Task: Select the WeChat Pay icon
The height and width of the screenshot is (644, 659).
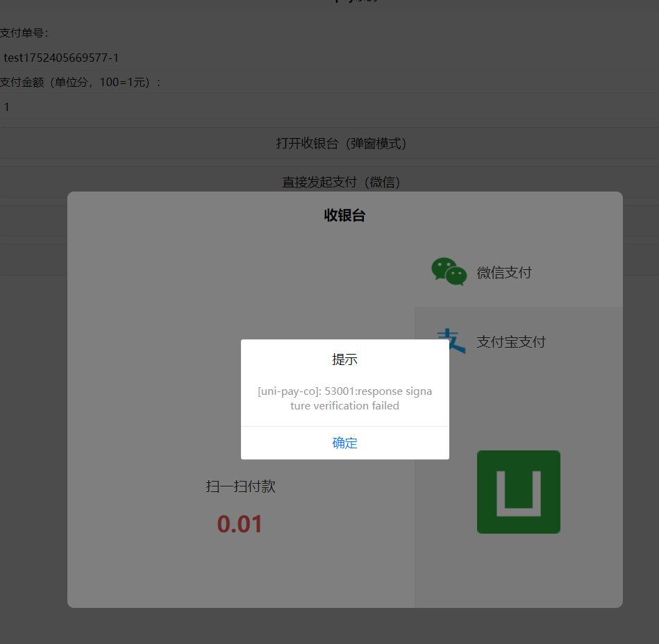Action: (449, 272)
